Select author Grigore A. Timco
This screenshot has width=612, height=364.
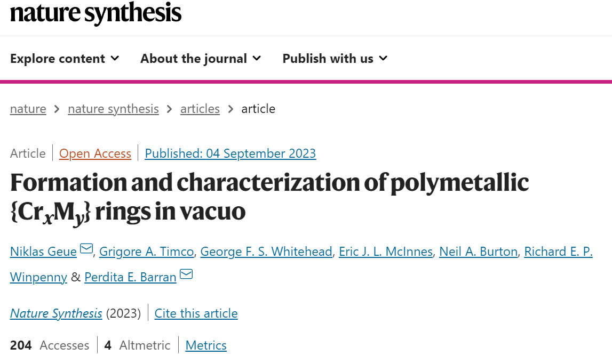point(146,252)
